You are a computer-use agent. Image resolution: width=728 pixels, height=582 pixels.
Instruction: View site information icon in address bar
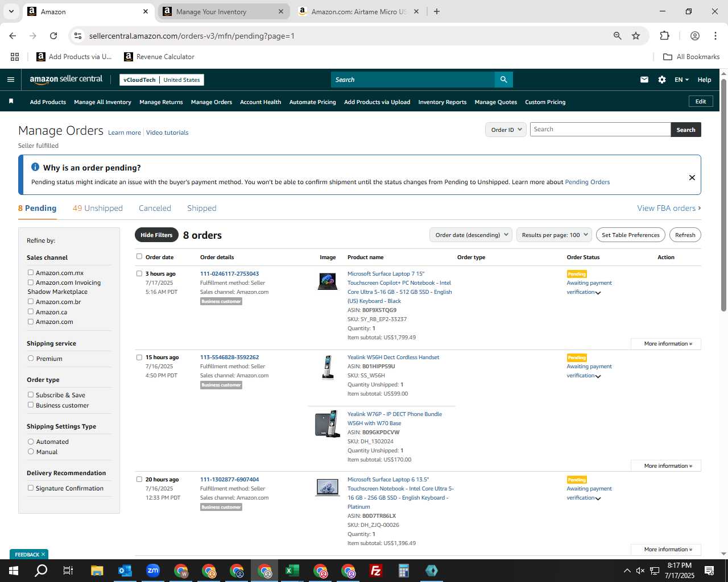78,36
